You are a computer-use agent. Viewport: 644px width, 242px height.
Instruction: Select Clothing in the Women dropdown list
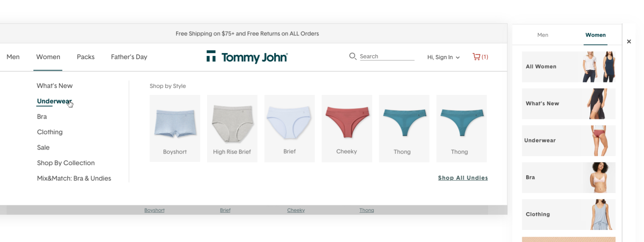click(x=50, y=132)
